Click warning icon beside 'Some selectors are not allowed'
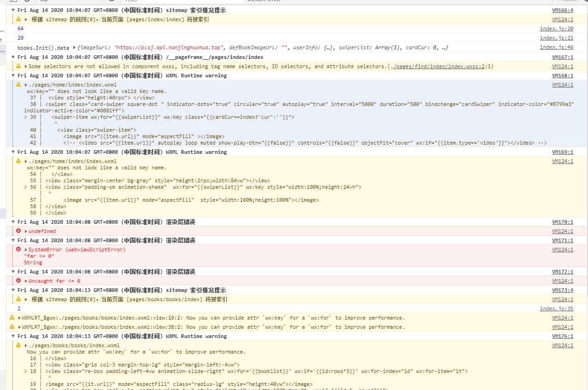588x390 pixels. tap(18, 66)
